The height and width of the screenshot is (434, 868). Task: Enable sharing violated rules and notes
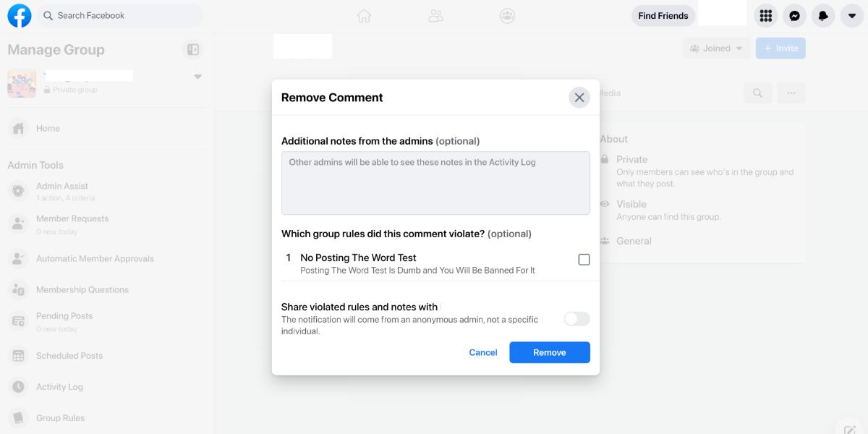tap(576, 318)
